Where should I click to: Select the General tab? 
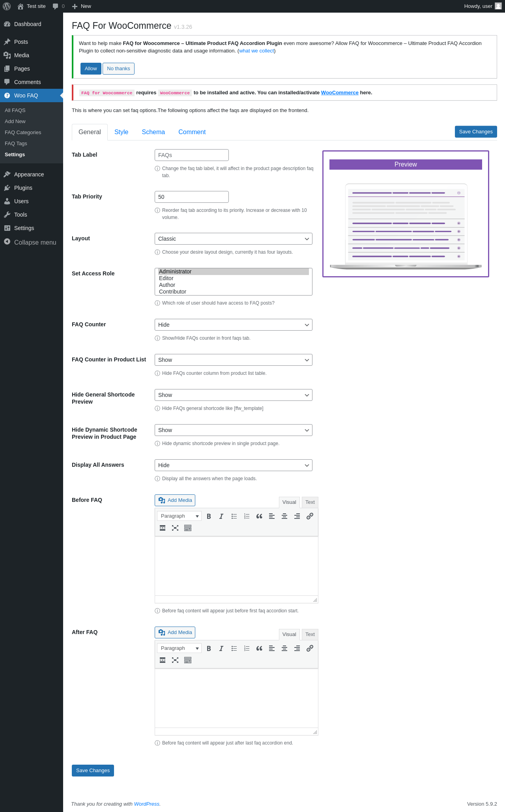[90, 132]
